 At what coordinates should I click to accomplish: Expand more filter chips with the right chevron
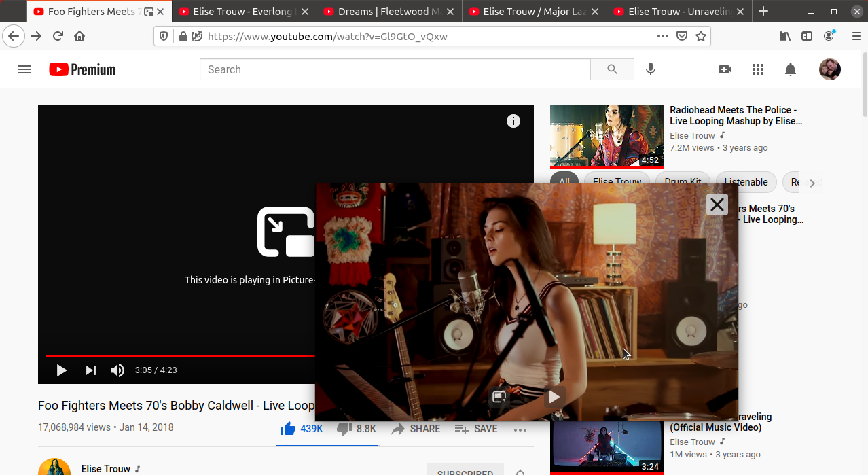813,182
